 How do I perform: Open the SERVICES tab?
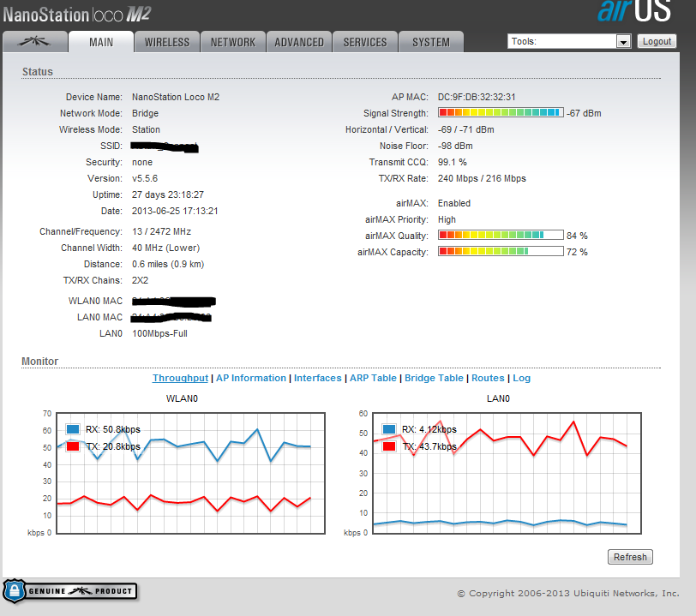[x=365, y=42]
